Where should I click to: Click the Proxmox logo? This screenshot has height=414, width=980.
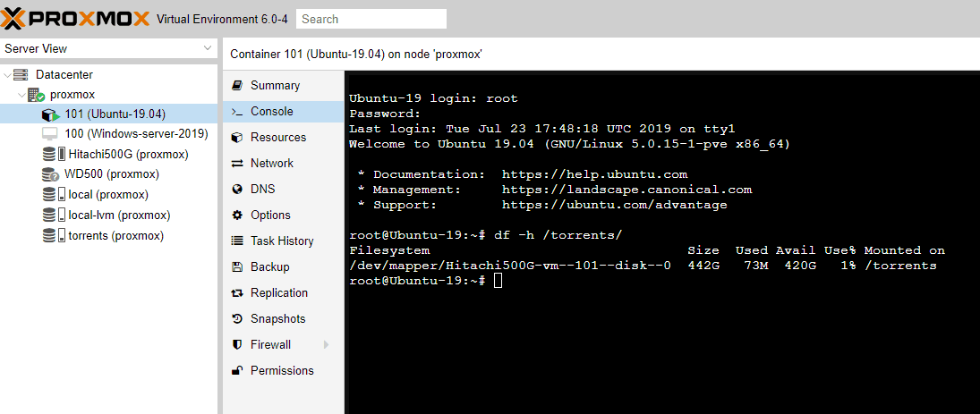pos(75,18)
